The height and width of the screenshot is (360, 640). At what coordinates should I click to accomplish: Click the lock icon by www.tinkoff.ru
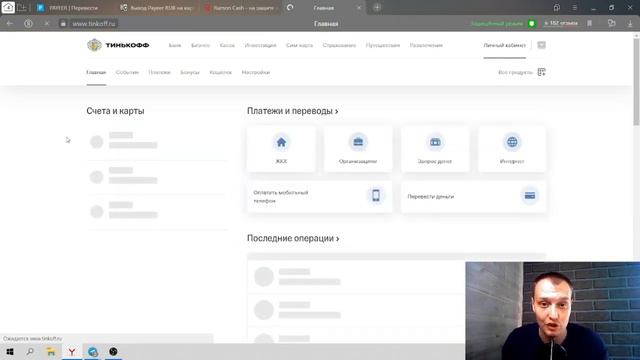[x=63, y=24]
